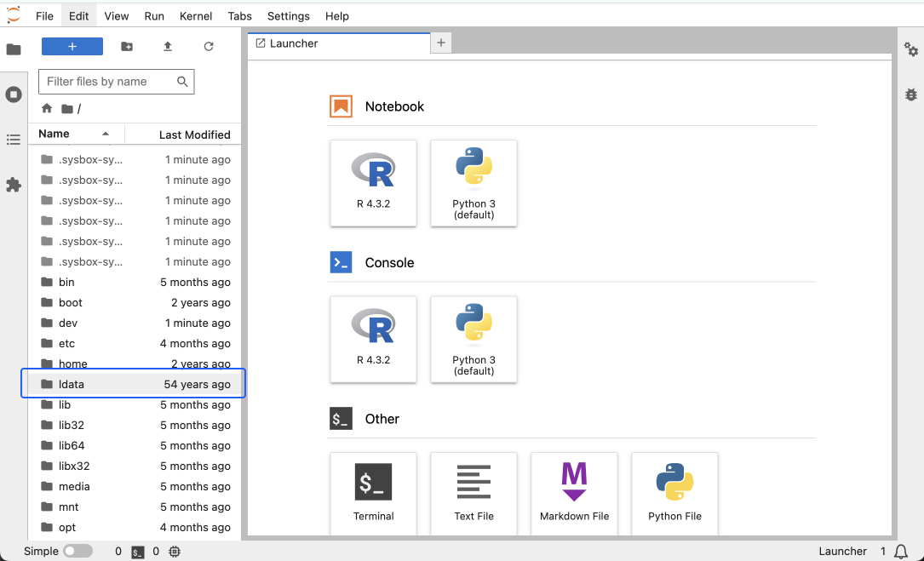The image size is (924, 561).
Task: Launch a Python 3 console
Action: 473,340
